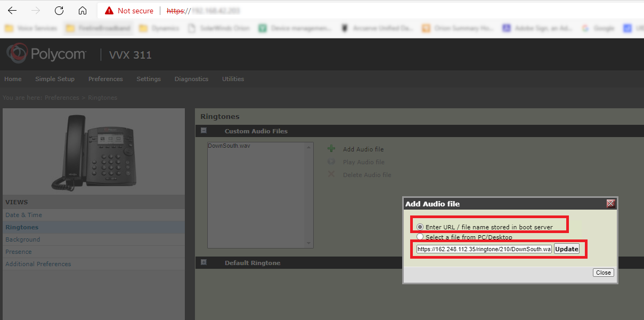This screenshot has width=644, height=320.
Task: Click the Update button
Action: (x=567, y=249)
